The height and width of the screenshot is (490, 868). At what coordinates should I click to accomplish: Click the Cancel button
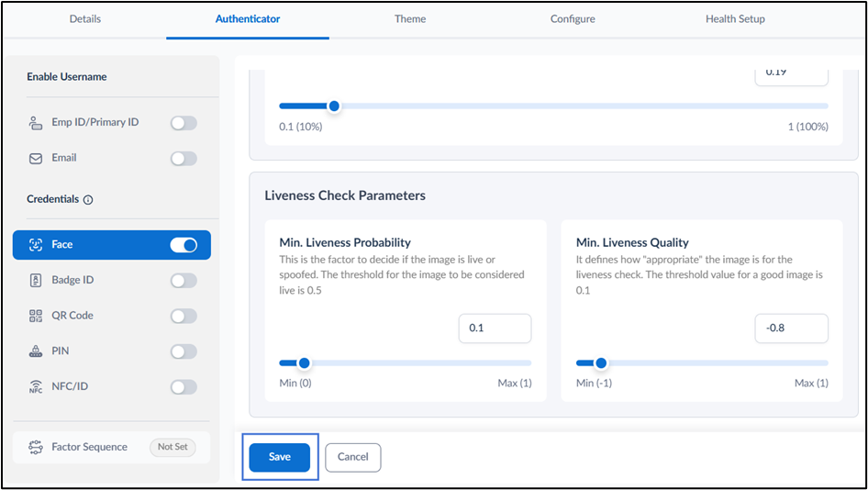coord(352,457)
